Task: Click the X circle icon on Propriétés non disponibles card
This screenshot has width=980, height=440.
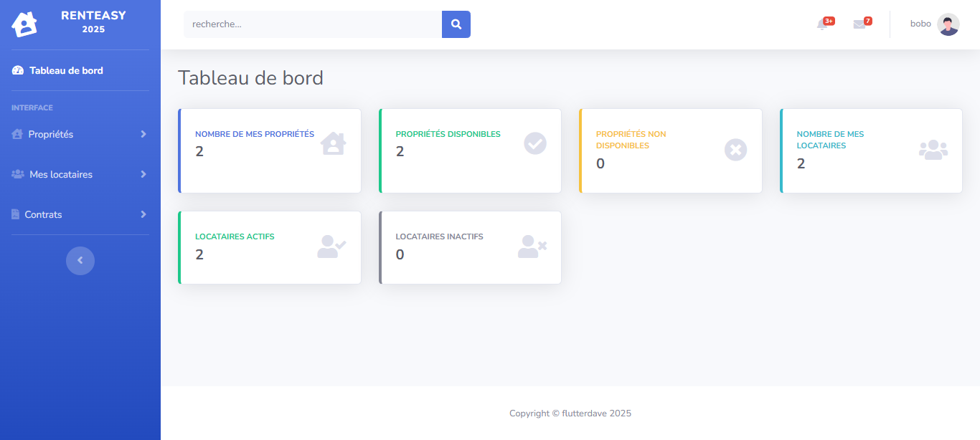Action: click(736, 150)
